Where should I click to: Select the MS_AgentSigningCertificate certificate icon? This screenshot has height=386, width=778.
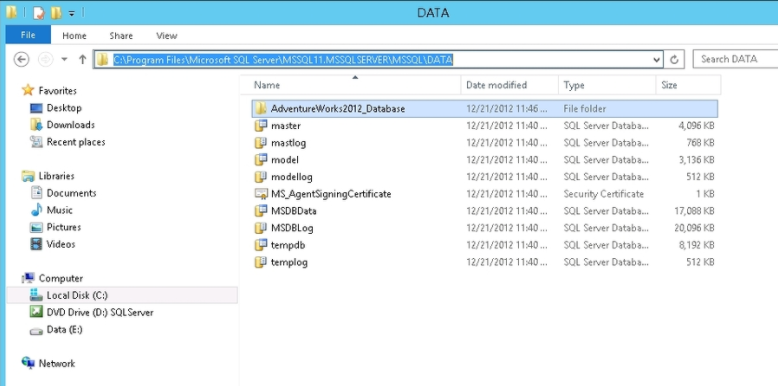[x=261, y=193]
